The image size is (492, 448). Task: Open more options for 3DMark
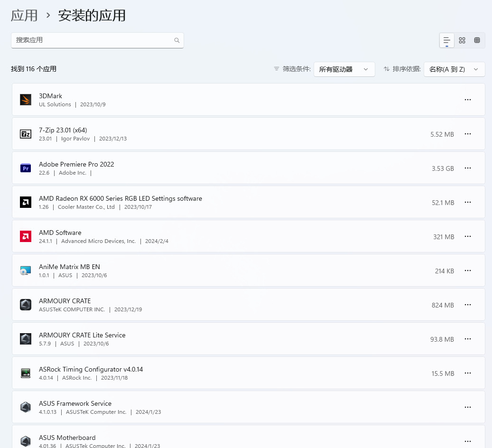468,100
